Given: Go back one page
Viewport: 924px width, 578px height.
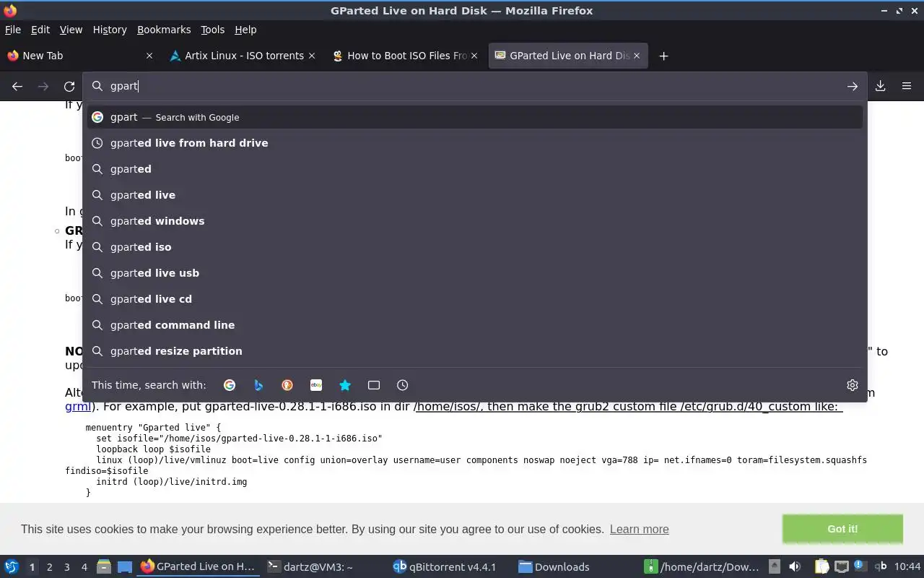Looking at the screenshot, I should tap(17, 86).
